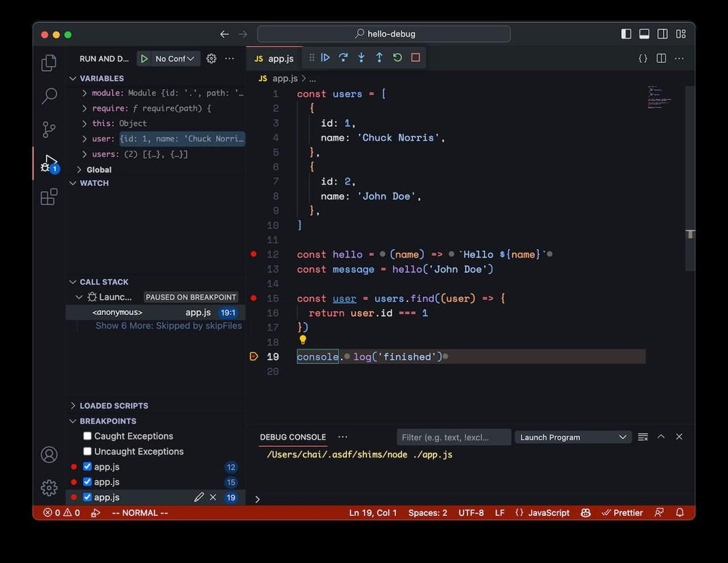This screenshot has height=563, width=728.
Task: Open Run and Debug more actions menu
Action: 229,58
